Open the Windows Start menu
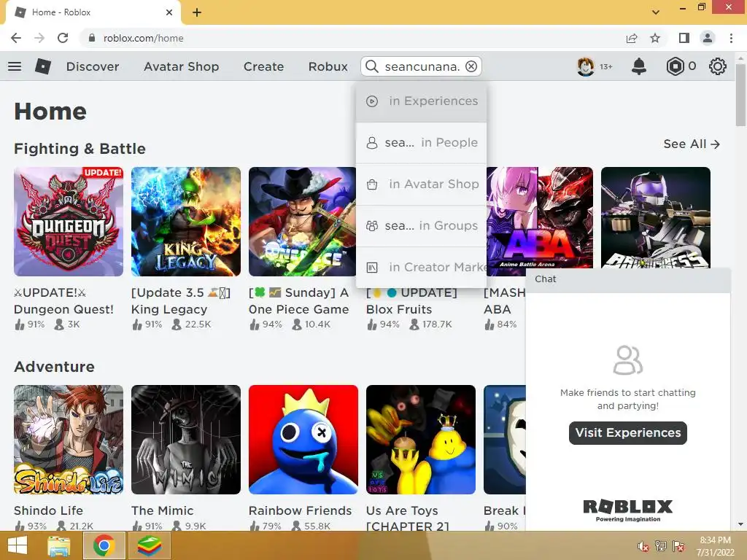 point(18,545)
